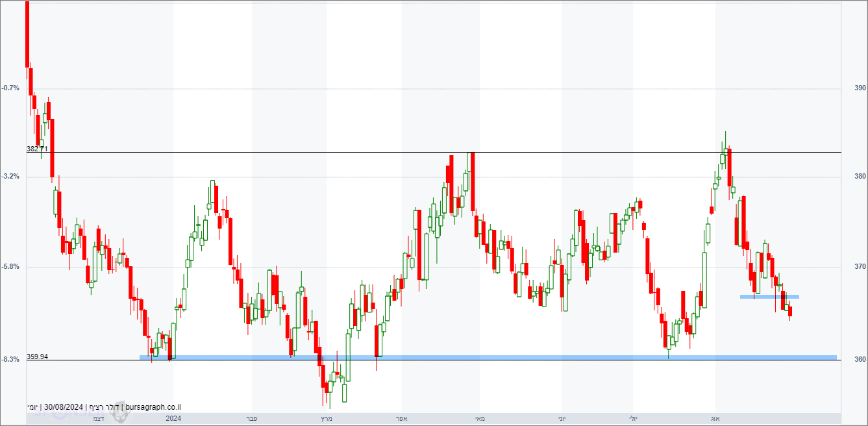Click the bursagraph.co.il source text
Screen dimensions: 868x426
(x=153, y=407)
